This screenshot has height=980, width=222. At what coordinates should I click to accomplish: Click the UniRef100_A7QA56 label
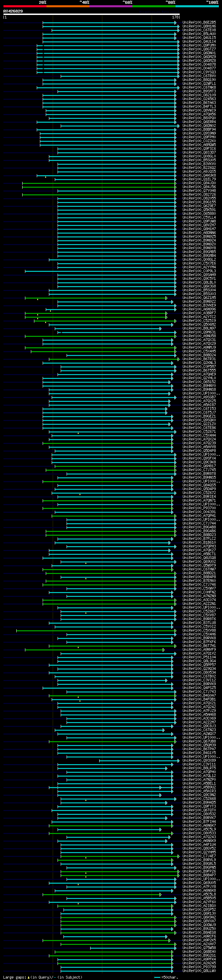click(199, 114)
